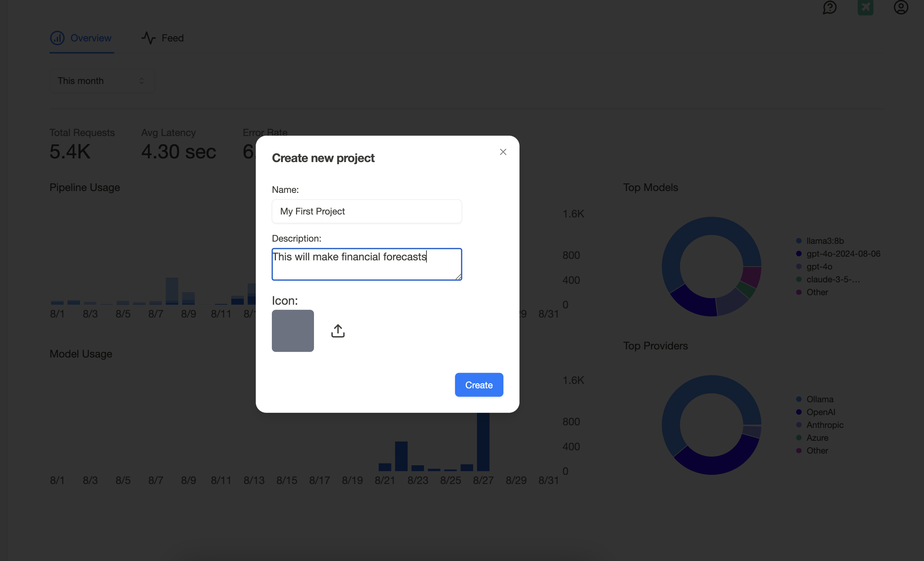
Task: Click the Pipeline Usage chart title
Action: tap(85, 187)
